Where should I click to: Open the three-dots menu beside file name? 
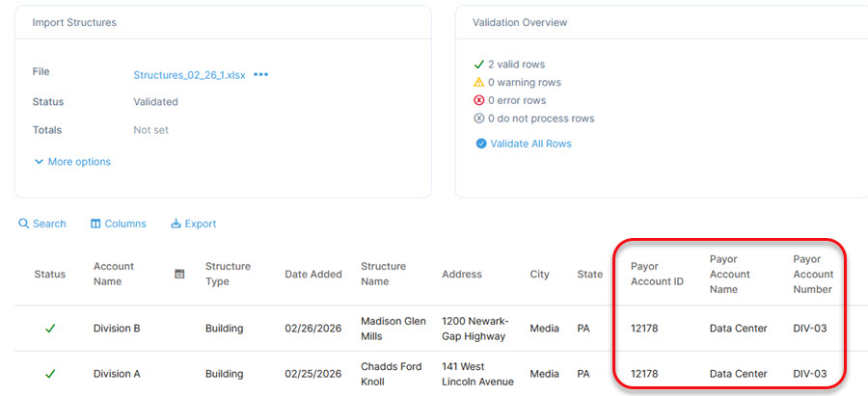(x=260, y=75)
